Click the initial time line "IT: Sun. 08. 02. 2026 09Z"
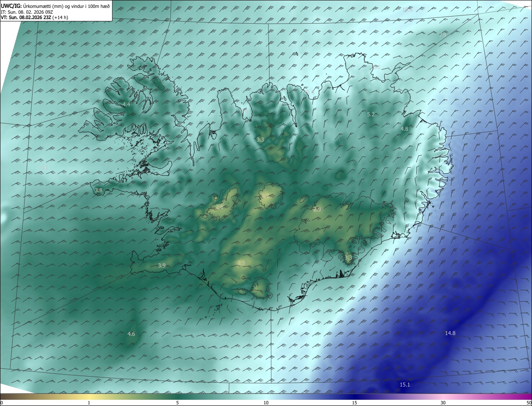 click(x=27, y=12)
